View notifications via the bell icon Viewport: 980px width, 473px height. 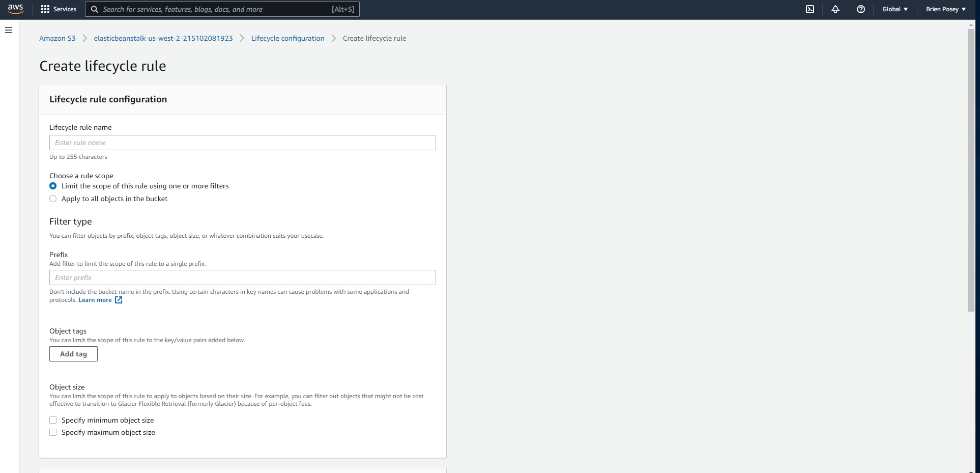[835, 9]
